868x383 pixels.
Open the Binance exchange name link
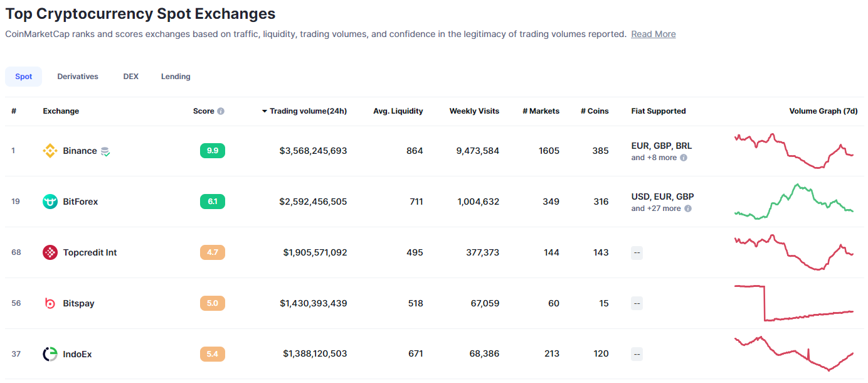click(80, 151)
